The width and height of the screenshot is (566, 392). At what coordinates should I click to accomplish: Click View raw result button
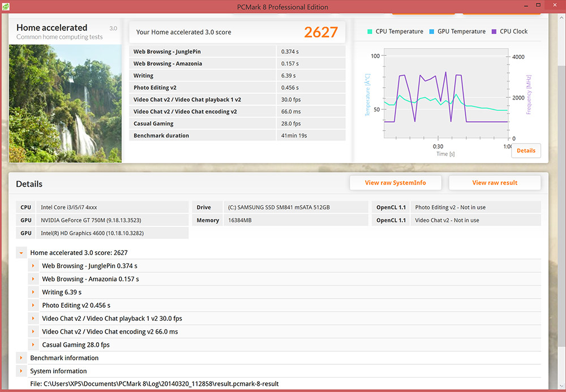point(495,183)
